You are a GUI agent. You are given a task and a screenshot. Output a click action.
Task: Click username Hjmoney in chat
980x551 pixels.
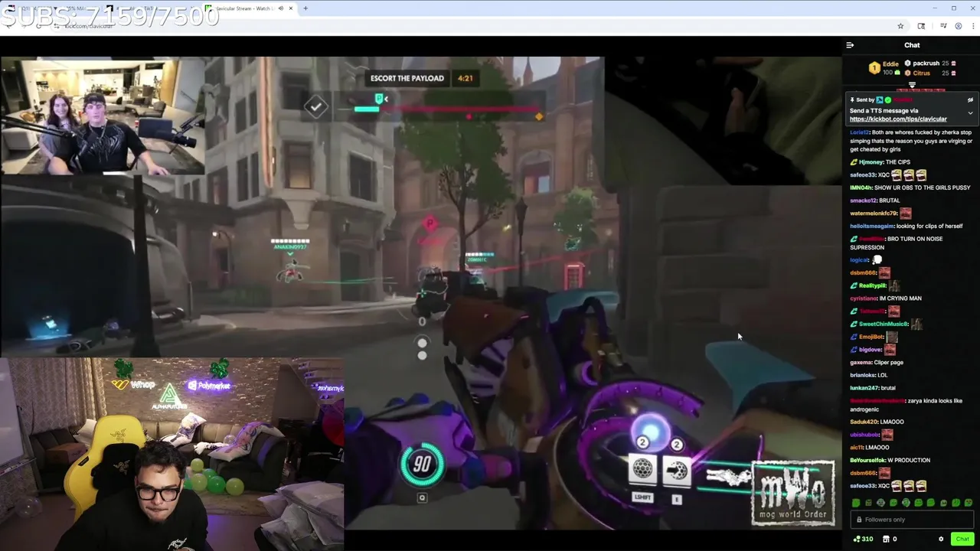point(871,162)
